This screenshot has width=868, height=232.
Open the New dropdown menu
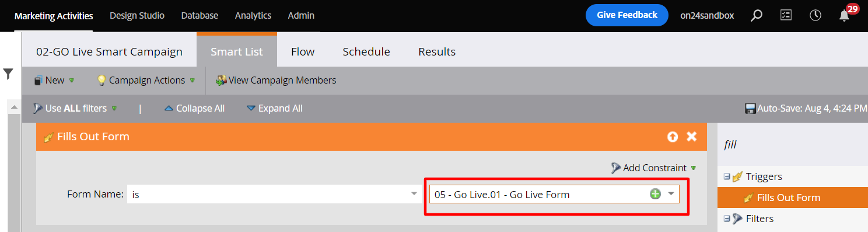54,80
